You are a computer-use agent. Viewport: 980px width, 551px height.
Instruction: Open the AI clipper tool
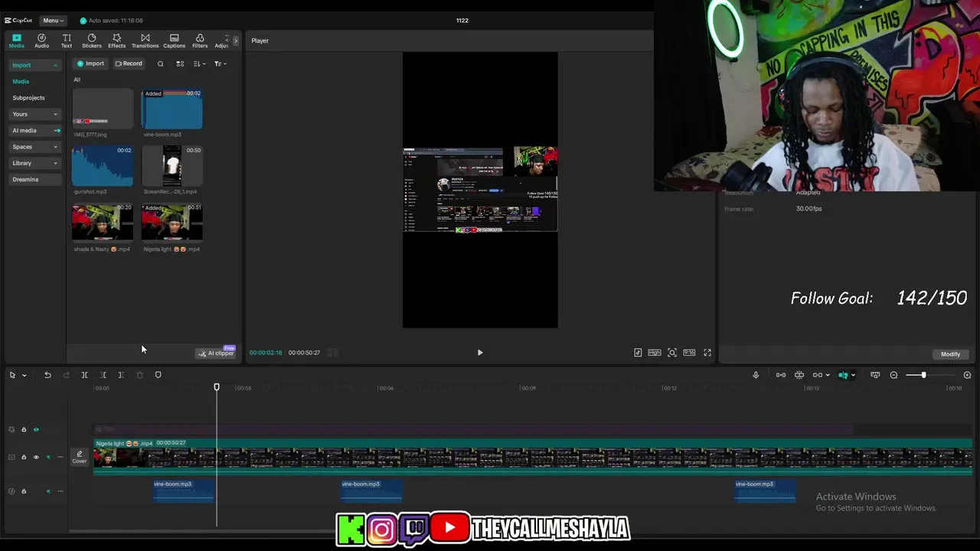pyautogui.click(x=216, y=353)
